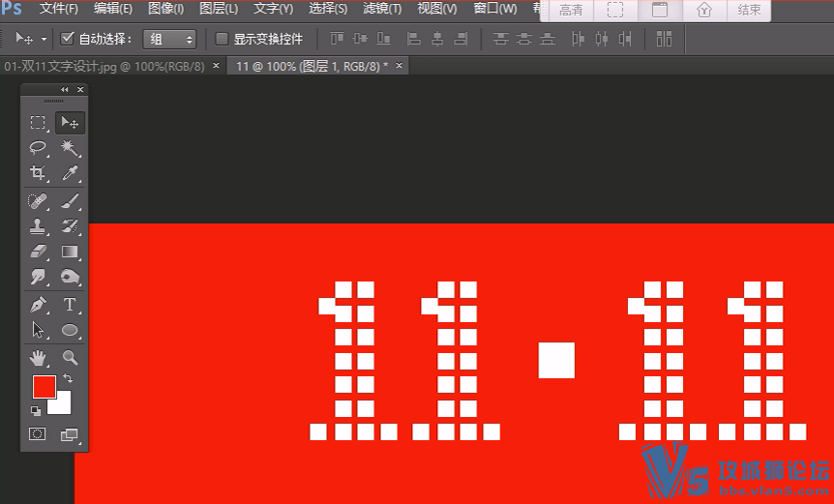Image resolution: width=834 pixels, height=504 pixels.
Task: Align left edges of layers
Action: click(x=414, y=39)
